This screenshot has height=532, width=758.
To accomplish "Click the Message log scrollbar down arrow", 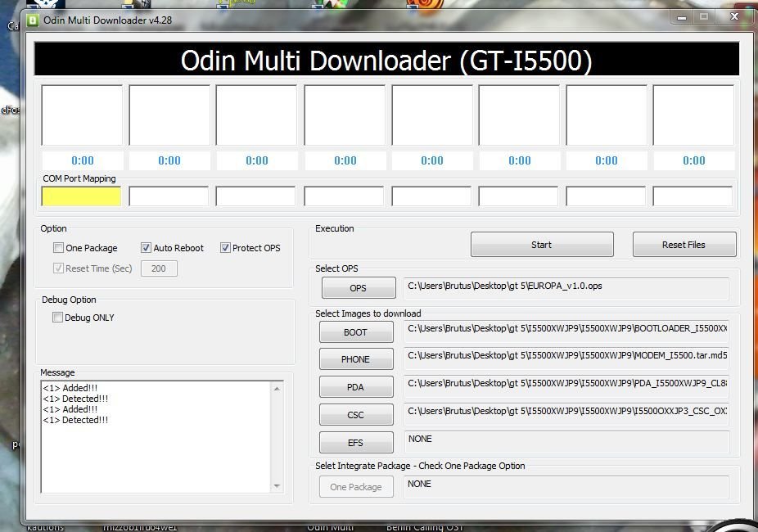I will 277,485.
